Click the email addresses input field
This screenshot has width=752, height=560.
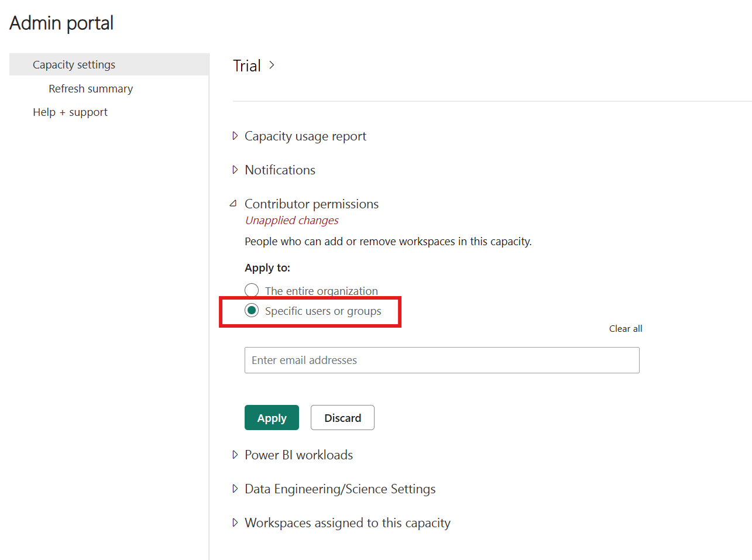tap(442, 360)
